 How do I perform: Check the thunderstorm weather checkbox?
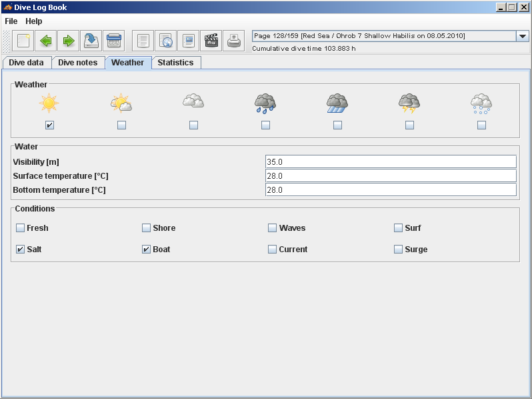[x=409, y=125]
